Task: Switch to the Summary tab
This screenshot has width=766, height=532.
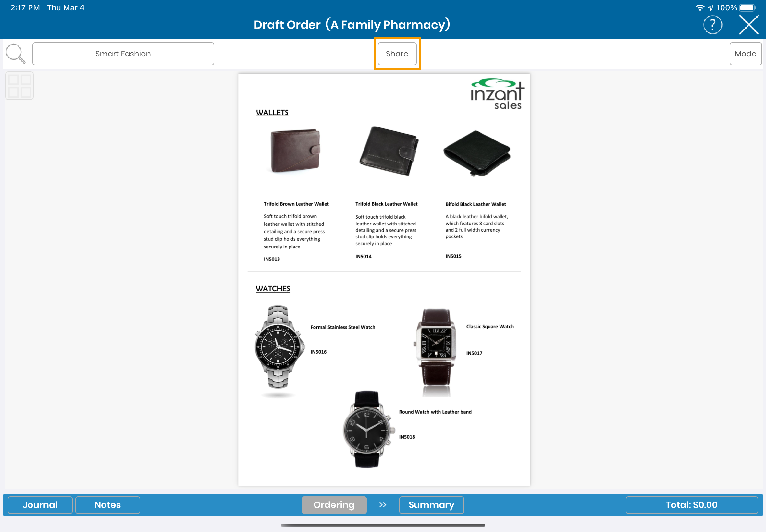Action: coord(431,505)
